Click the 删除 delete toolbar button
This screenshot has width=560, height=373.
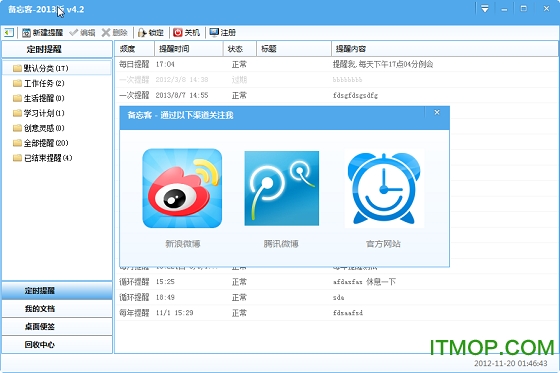pyautogui.click(x=115, y=33)
